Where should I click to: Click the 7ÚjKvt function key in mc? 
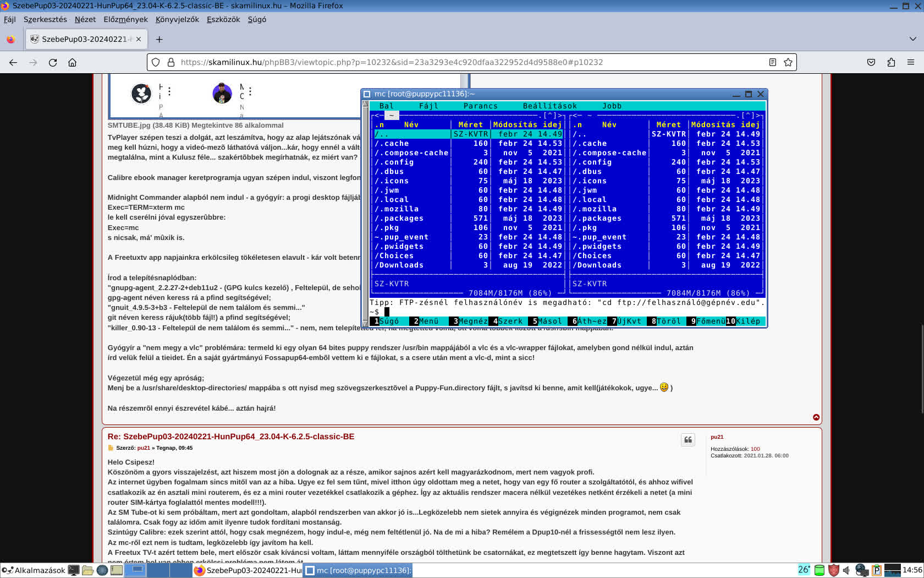(x=626, y=321)
